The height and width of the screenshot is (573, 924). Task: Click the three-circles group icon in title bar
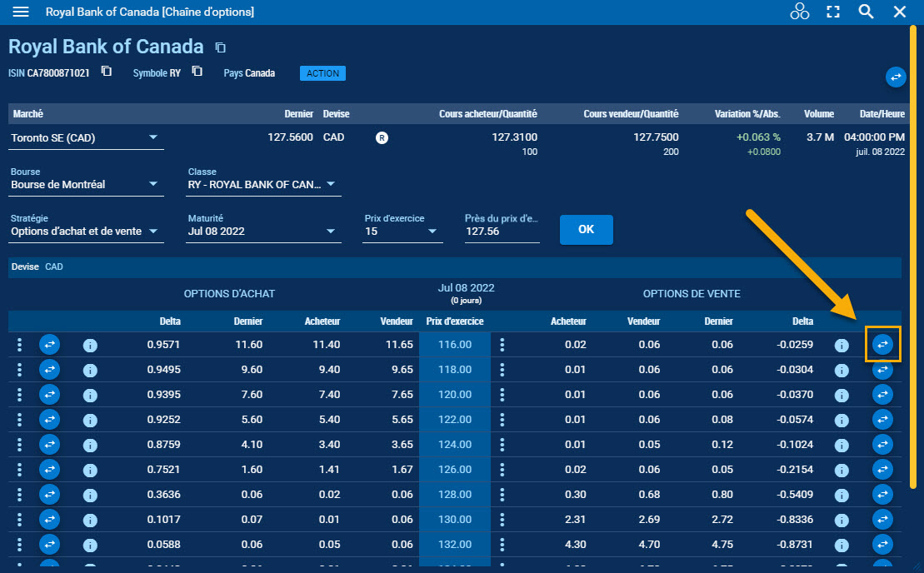click(799, 12)
